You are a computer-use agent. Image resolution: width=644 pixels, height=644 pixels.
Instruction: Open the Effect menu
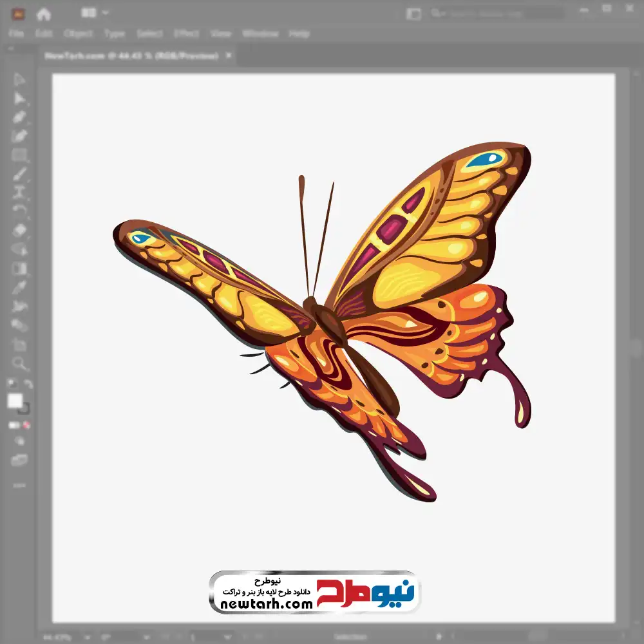pyautogui.click(x=186, y=33)
